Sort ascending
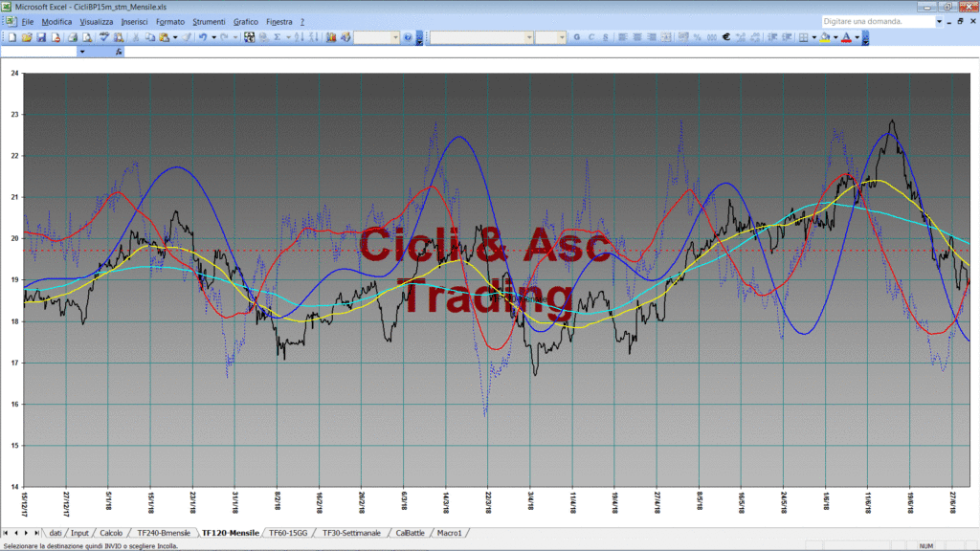Viewport: 980px width, 551px height. click(x=300, y=37)
